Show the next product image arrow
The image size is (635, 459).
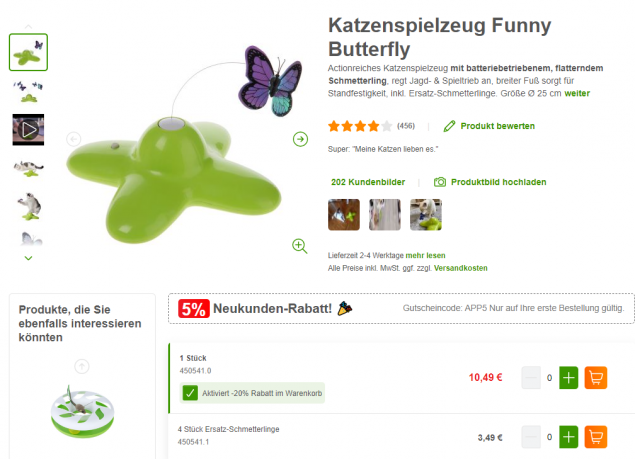[x=300, y=139]
